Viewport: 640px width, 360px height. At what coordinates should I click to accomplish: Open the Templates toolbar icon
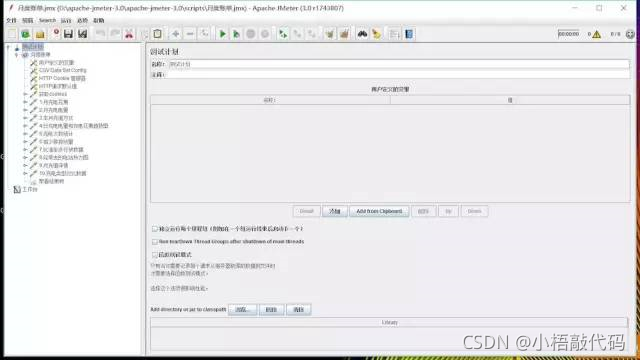[26, 34]
